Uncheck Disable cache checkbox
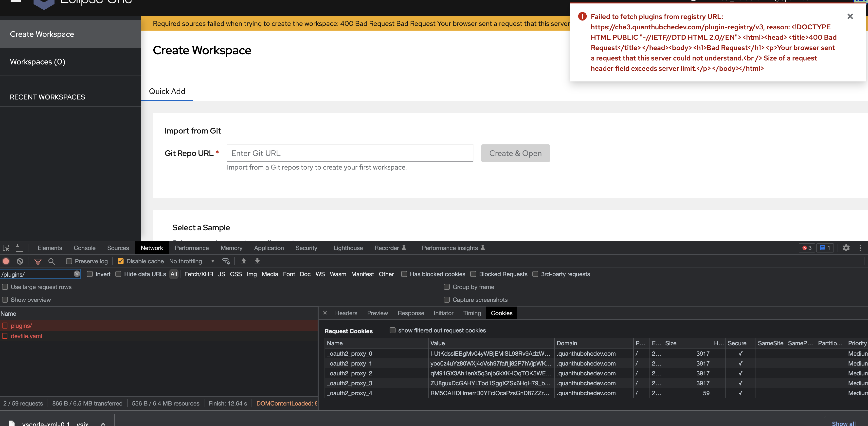 (120, 261)
